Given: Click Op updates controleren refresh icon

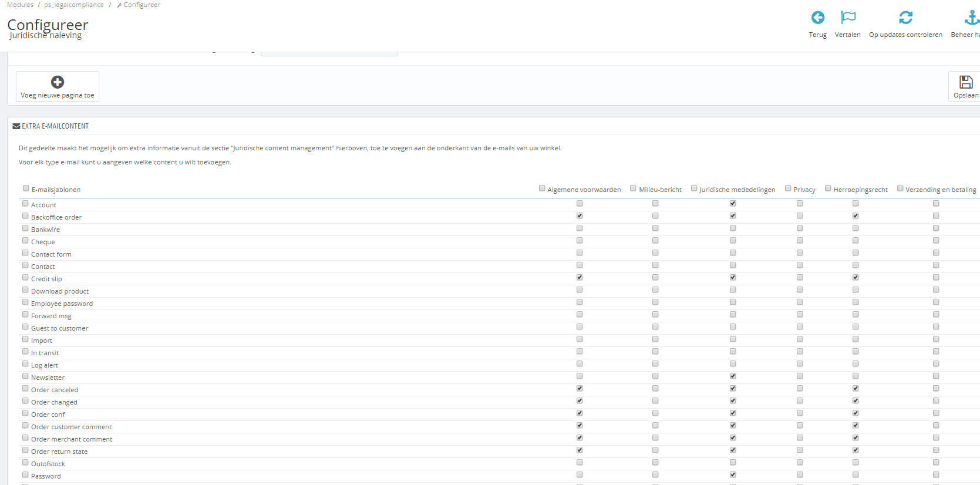Looking at the screenshot, I should pos(905,18).
